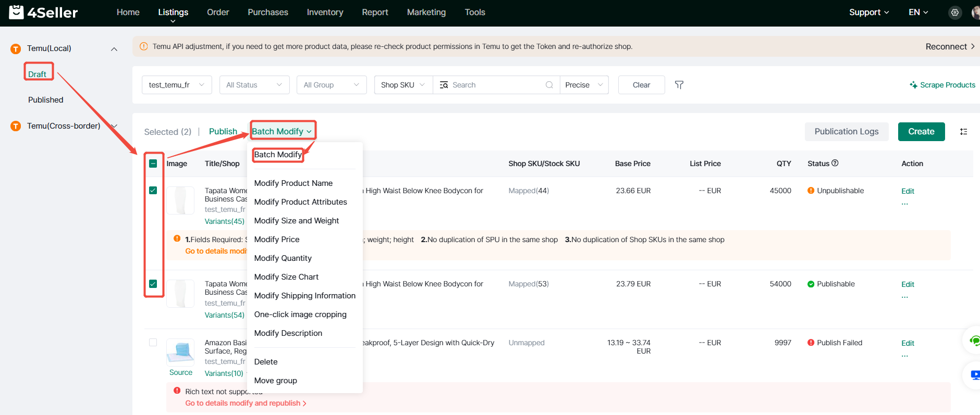Open the column settings list icon
The image size is (980, 415).
(963, 132)
